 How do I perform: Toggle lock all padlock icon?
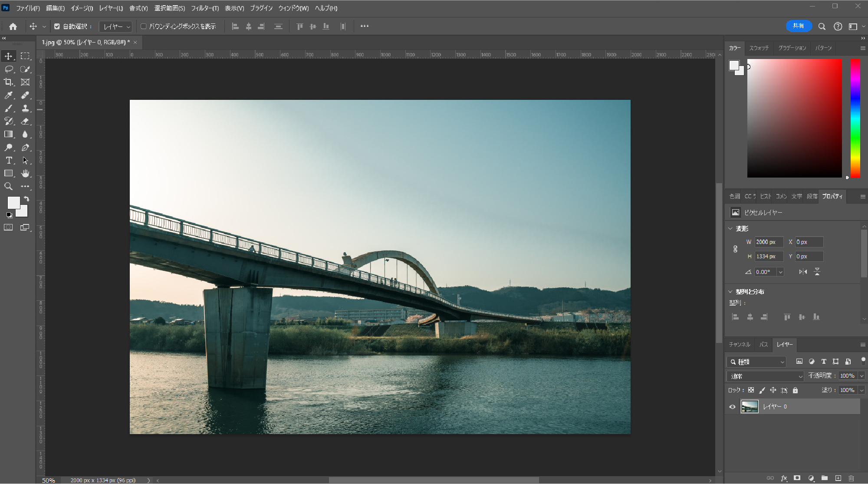pos(795,390)
